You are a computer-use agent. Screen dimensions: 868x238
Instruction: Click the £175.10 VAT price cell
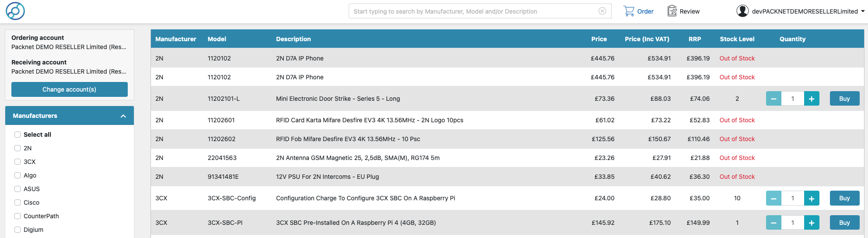[660, 223]
